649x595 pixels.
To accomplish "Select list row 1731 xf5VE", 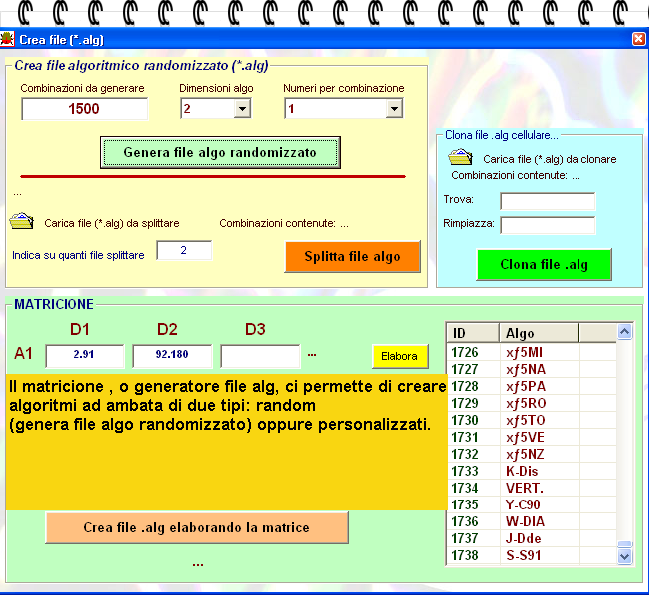I will (531, 437).
